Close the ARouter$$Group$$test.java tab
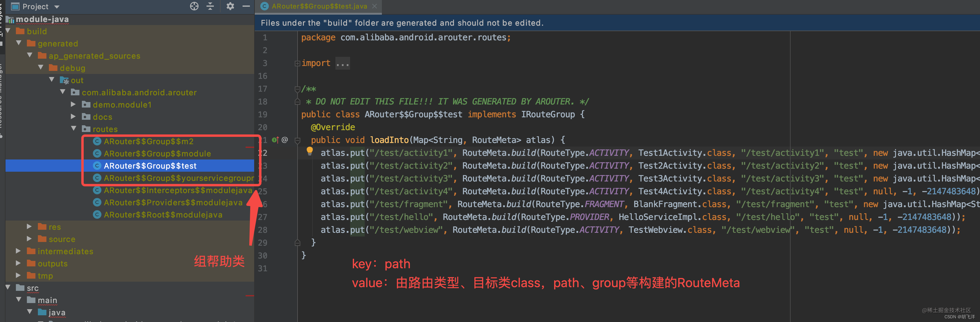The height and width of the screenshot is (322, 980). tap(374, 6)
